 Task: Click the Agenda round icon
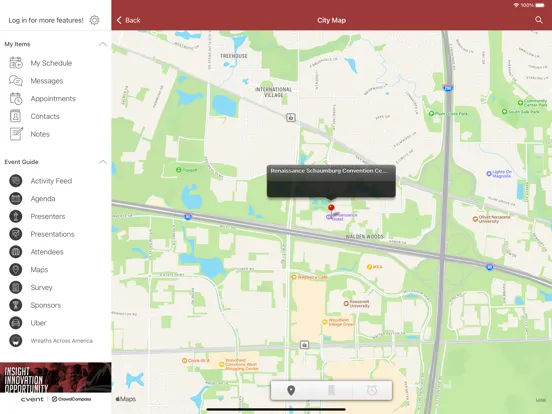tap(15, 199)
